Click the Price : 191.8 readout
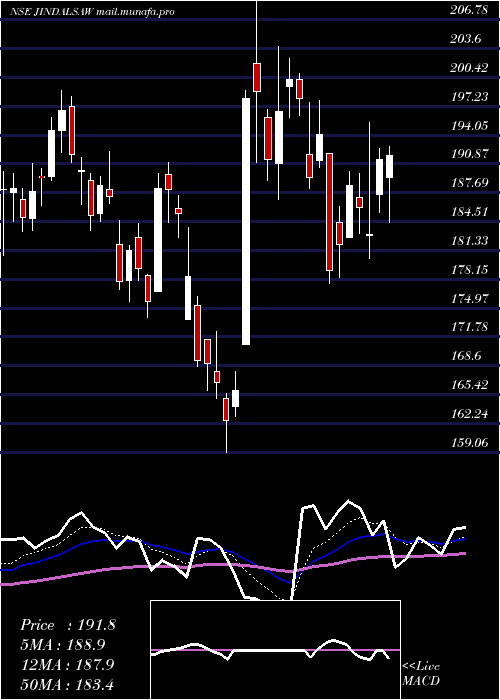 (x=68, y=625)
